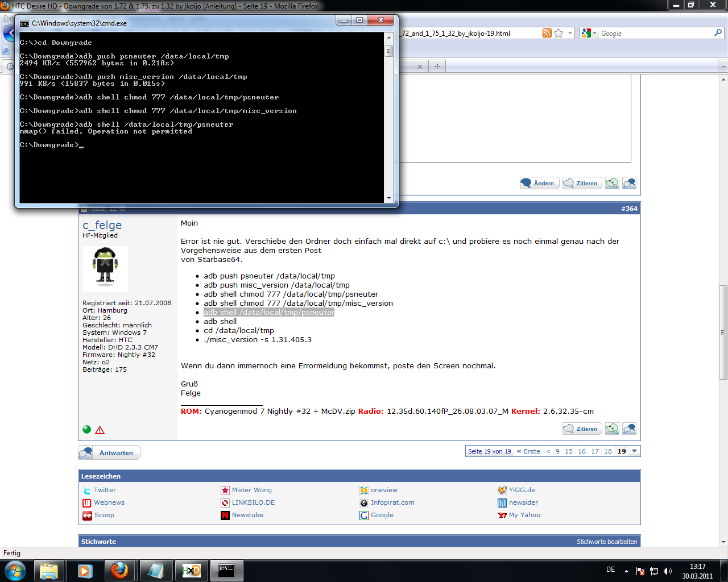The height and width of the screenshot is (582, 728).
Task: Open the media player taskbar icon
Action: coord(85,570)
